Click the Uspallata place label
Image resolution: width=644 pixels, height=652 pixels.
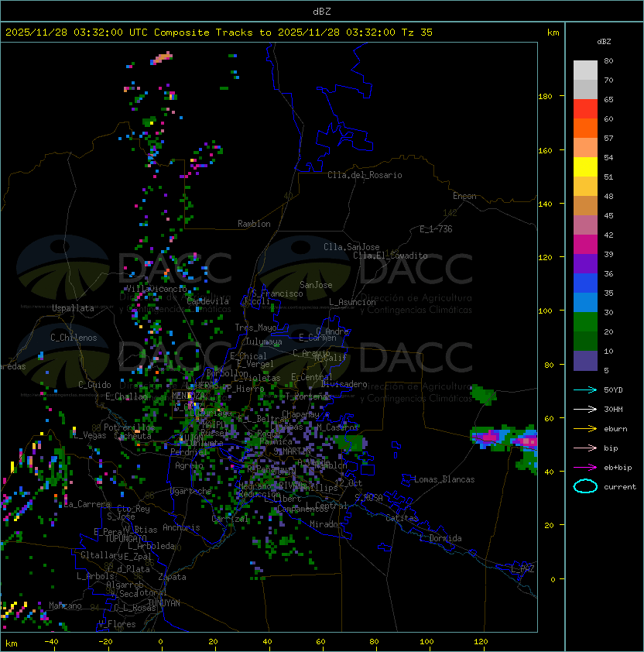[73, 308]
